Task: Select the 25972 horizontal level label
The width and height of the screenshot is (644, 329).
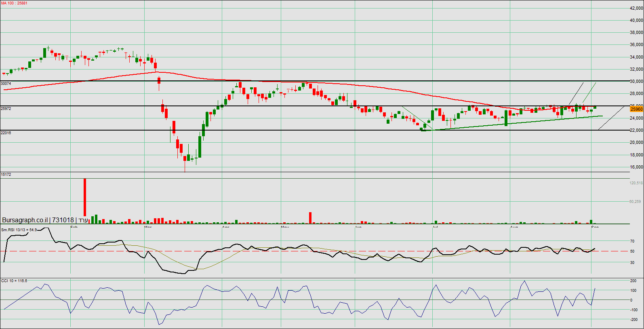Action: click(x=6, y=109)
